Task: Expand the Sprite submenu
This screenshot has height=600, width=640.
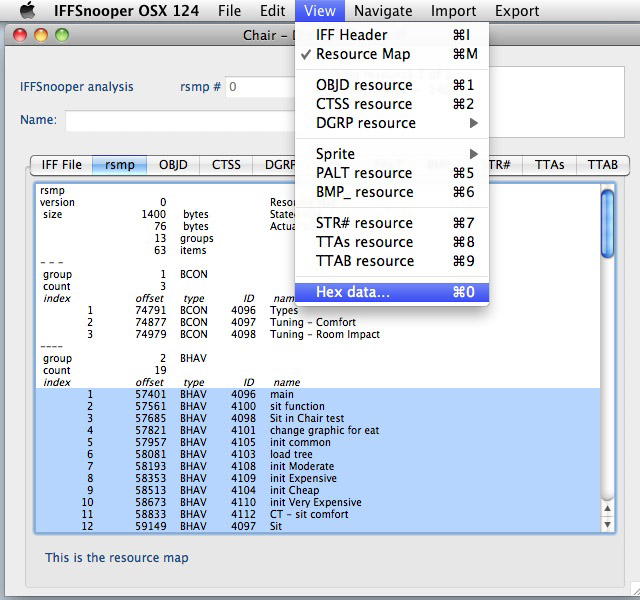Action: 392,154
